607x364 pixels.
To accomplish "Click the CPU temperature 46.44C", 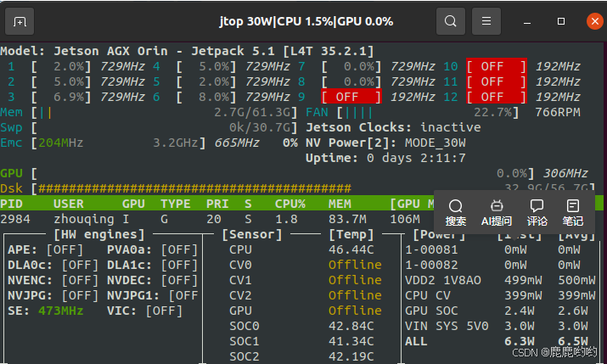I will [x=351, y=250].
